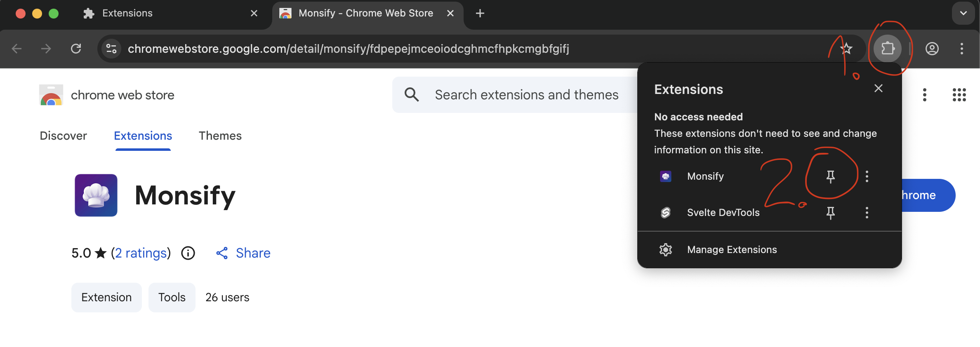Click the Manage Extensions gear icon
This screenshot has height=347, width=980.
coord(666,250)
